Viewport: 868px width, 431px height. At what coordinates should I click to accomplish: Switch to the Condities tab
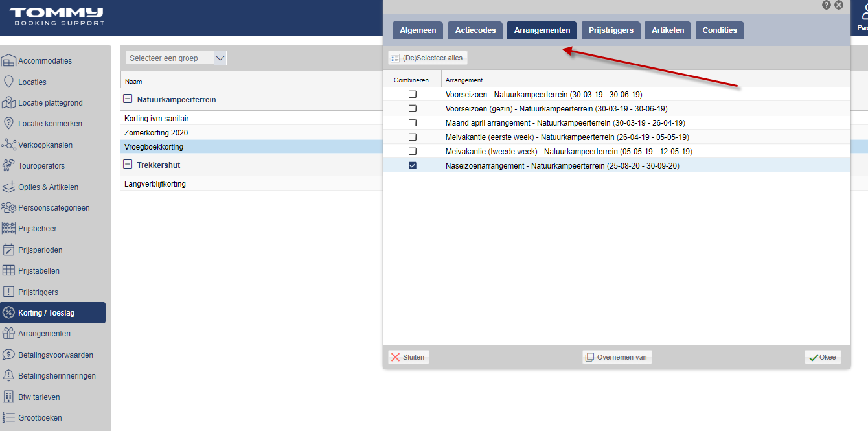(720, 30)
